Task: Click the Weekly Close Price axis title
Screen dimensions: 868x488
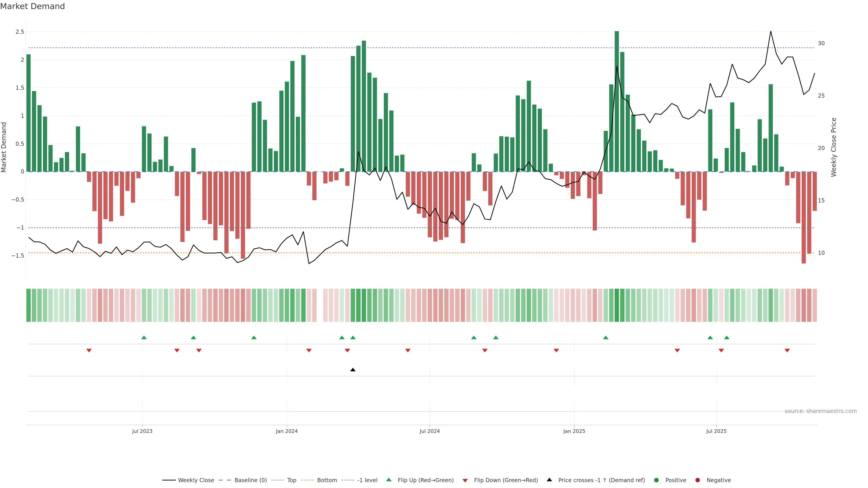Action: coord(834,147)
